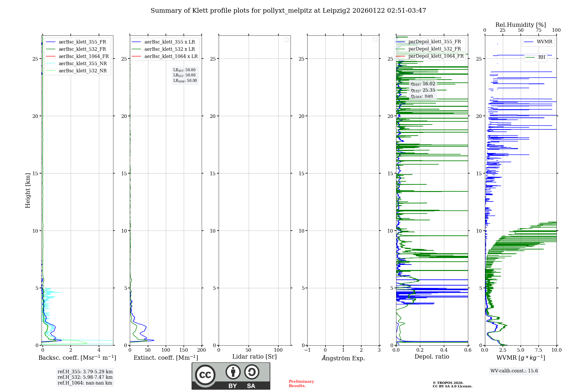
Task: Click the WVMR legend entry
Action: 544,42
